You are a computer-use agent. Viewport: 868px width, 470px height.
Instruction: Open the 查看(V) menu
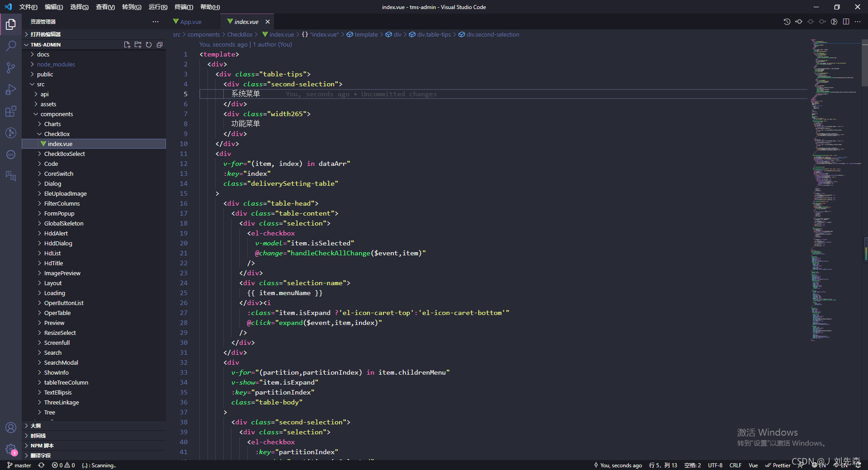[x=105, y=7]
